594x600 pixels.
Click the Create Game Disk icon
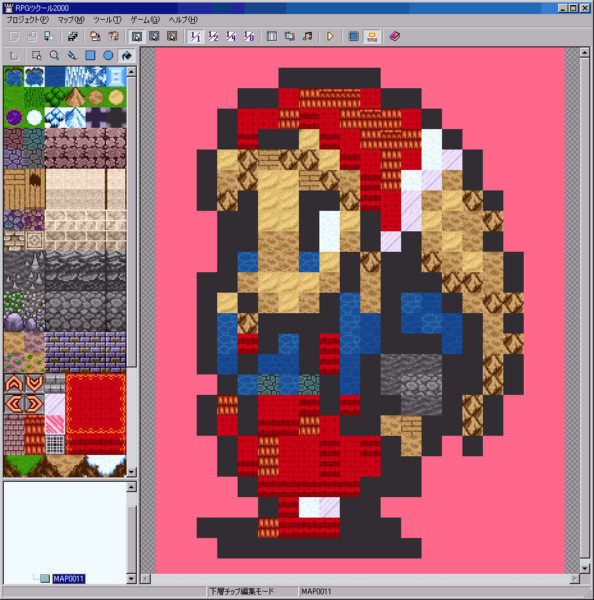click(72, 36)
